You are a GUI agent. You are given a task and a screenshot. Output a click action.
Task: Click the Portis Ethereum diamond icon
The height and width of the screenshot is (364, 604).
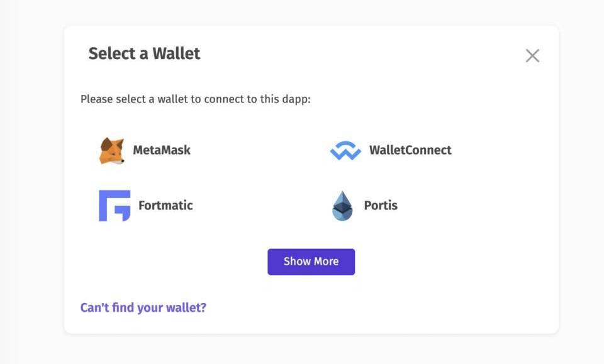point(342,206)
